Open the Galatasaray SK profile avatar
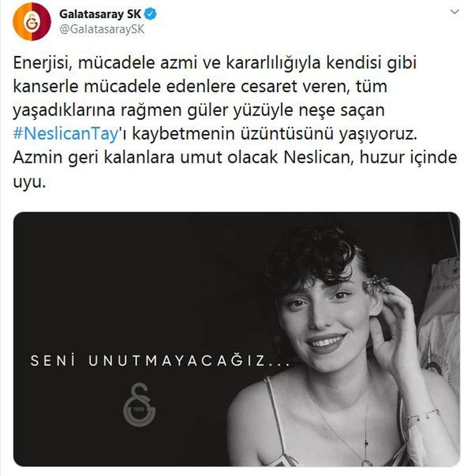 coord(32,21)
